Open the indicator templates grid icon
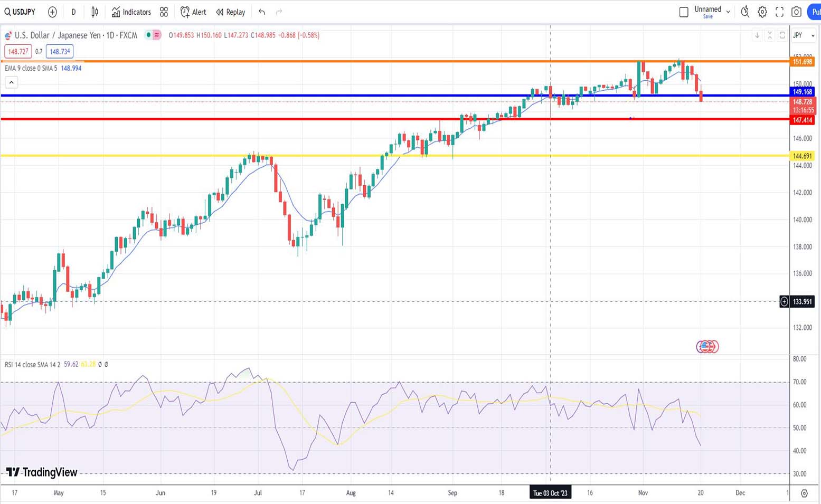Screen dimensions: 821x504 coord(164,12)
